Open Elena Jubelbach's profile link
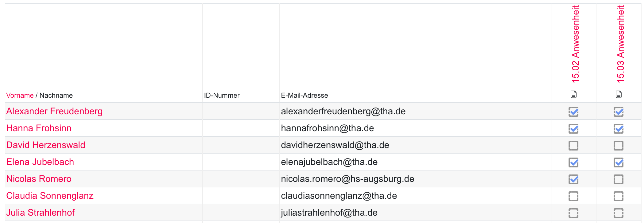 click(x=40, y=162)
